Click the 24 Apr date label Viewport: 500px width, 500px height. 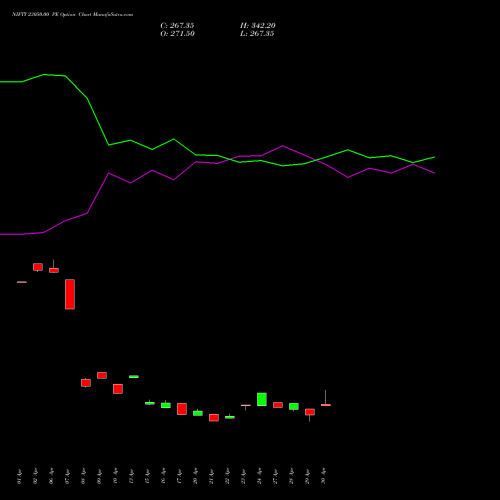tap(259, 477)
